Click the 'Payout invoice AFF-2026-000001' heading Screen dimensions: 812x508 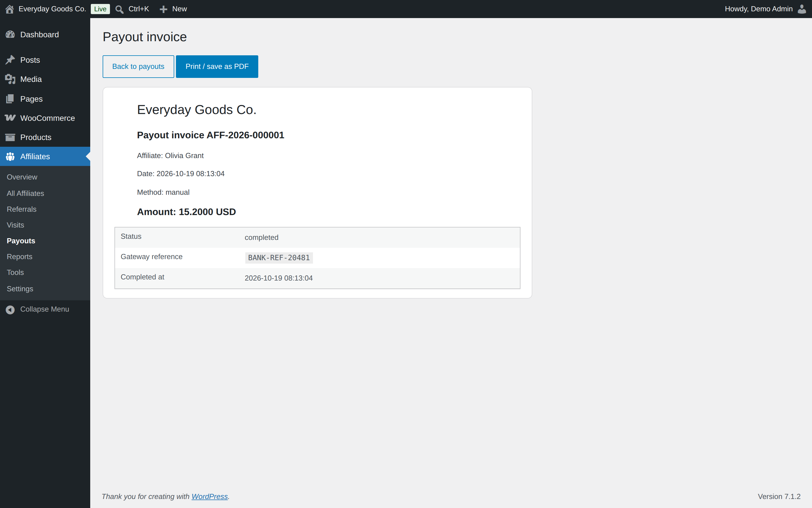pos(210,135)
